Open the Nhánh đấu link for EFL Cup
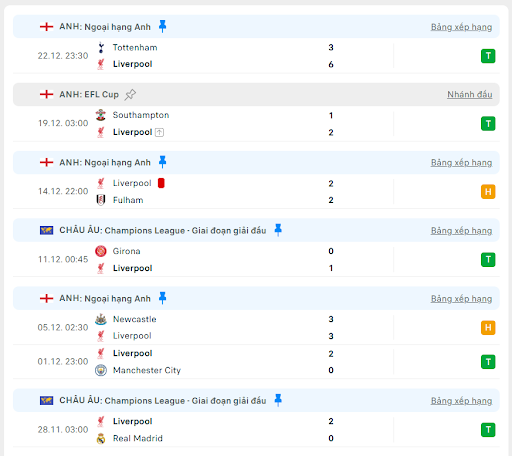The image size is (512, 456). pos(470,95)
